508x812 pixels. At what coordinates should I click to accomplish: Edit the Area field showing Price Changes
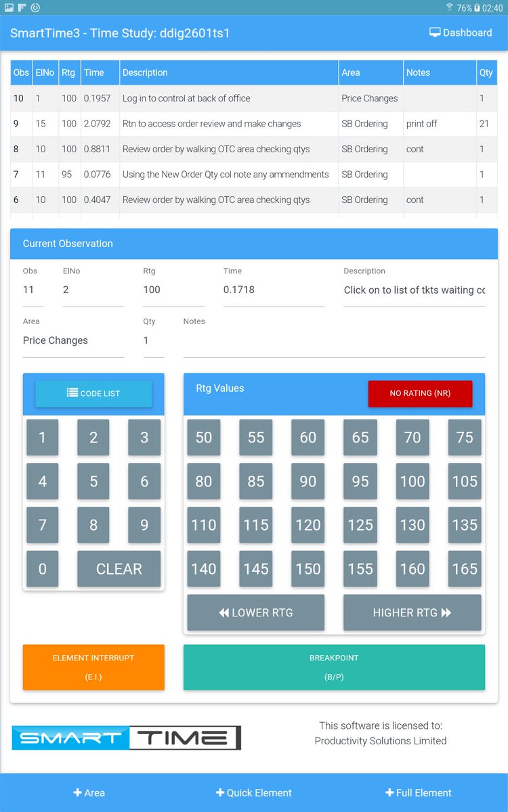(74, 340)
